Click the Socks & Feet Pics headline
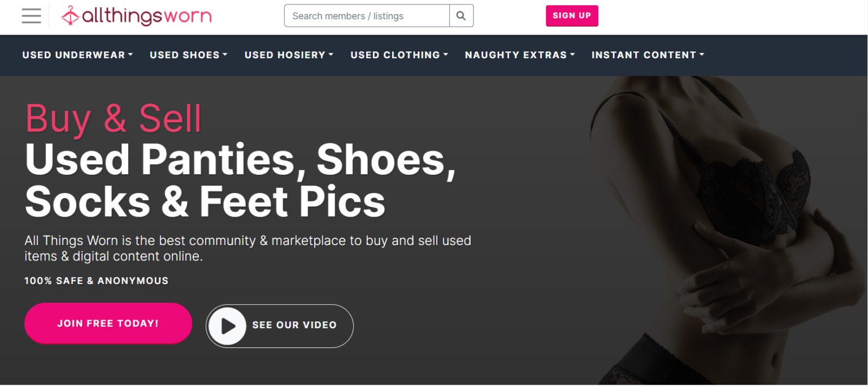This screenshot has width=868, height=387. (x=205, y=201)
